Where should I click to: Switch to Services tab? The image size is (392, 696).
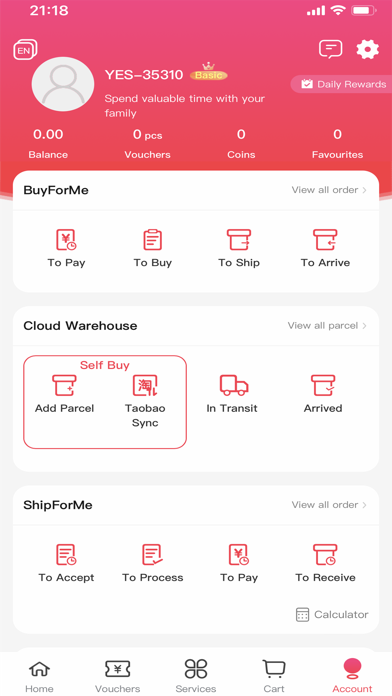point(196,676)
